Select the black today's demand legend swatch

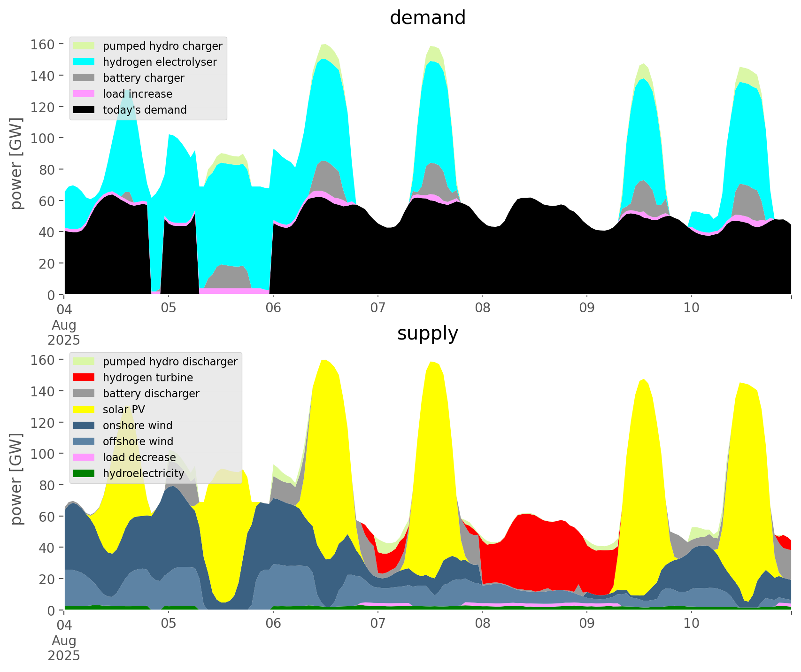click(x=84, y=110)
